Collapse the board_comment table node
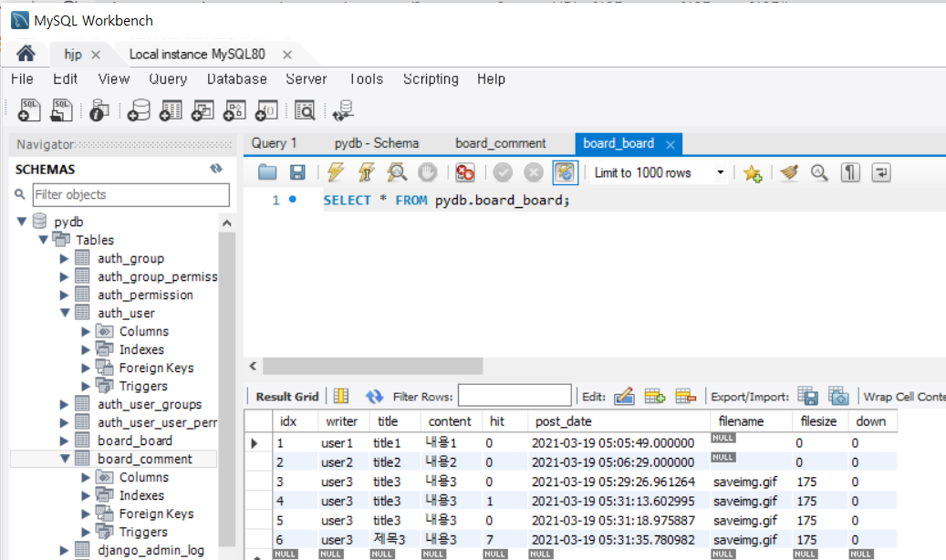Viewport: 946px width, 560px height. click(65, 459)
